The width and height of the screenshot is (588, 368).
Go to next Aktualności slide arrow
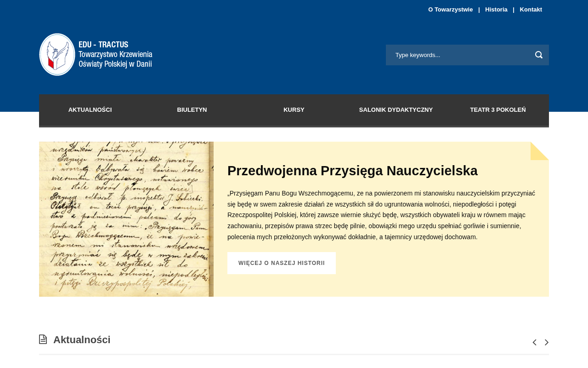[547, 342]
